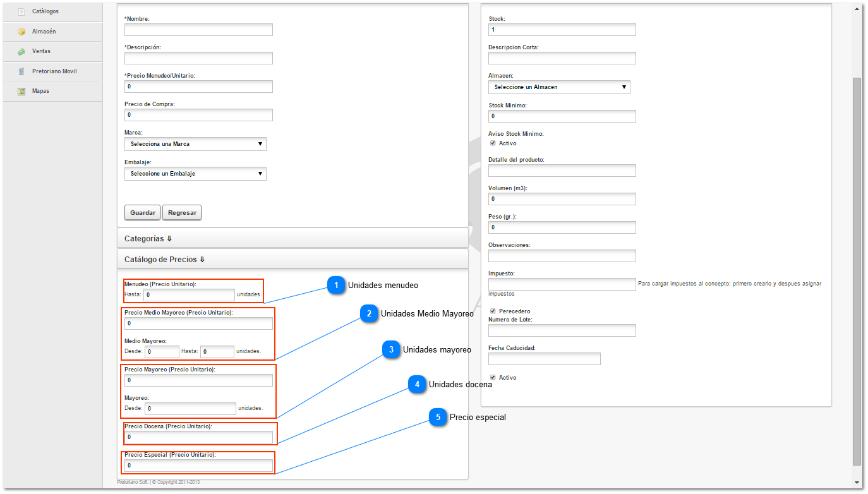Open the Marca dropdown
Screen dimensions: 868x494
(195, 144)
